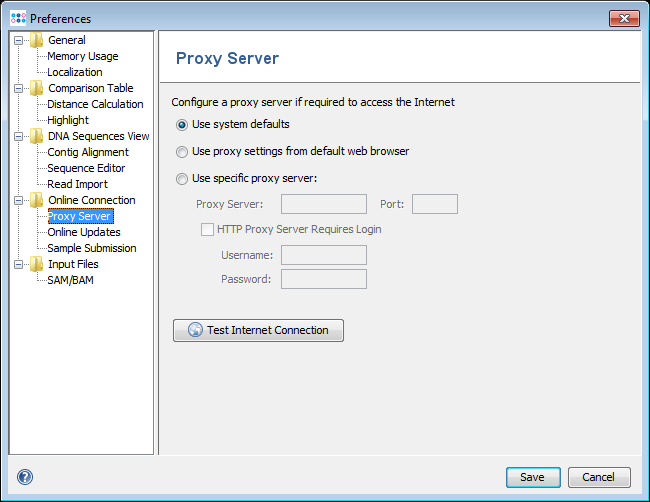The width and height of the screenshot is (650, 502).
Task: Collapse the Comparison Table tree node
Action: [18, 89]
